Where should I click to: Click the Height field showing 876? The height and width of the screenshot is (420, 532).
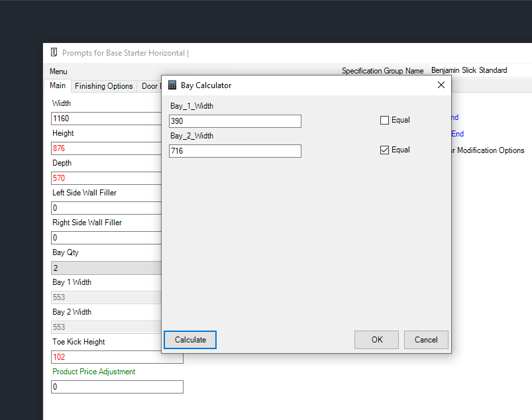(106, 148)
